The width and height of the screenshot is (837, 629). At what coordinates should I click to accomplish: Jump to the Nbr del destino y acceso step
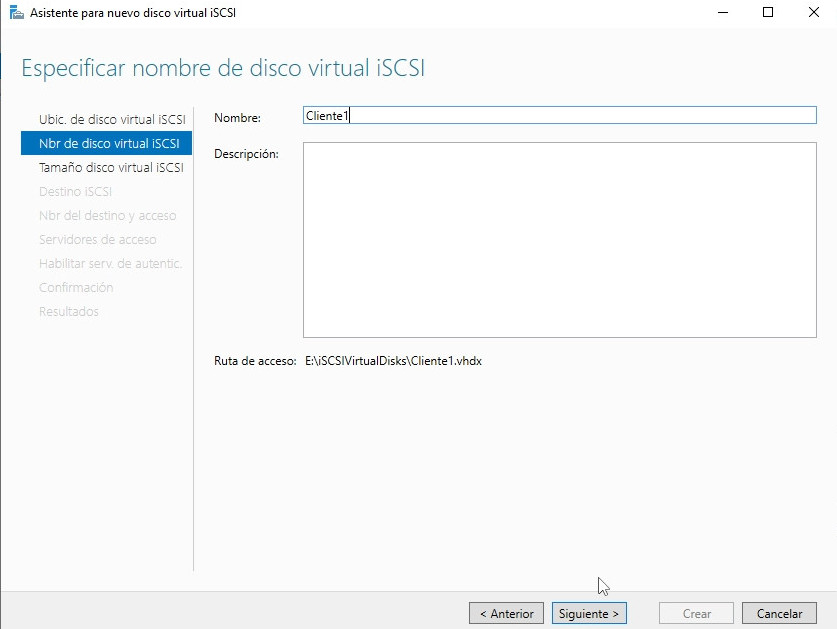pos(107,215)
